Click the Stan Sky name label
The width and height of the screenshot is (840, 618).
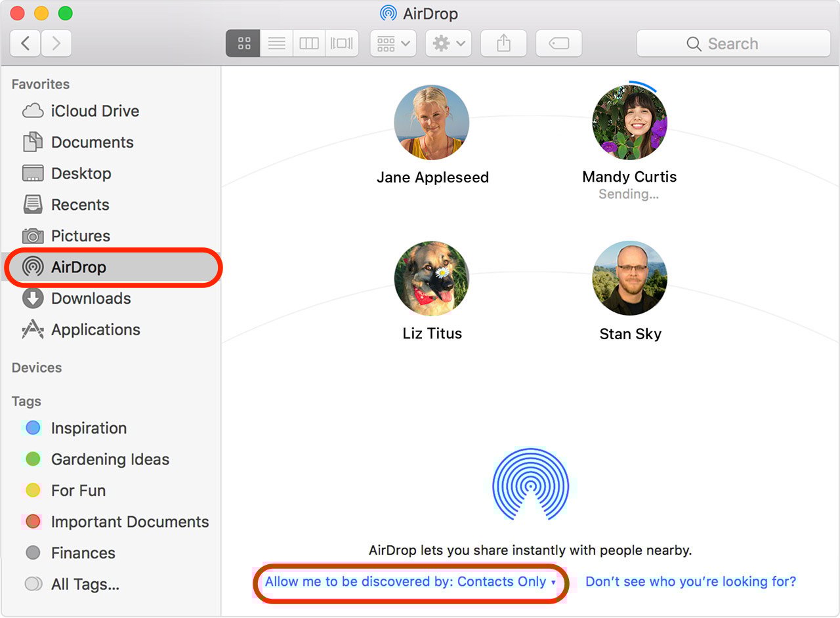point(630,334)
